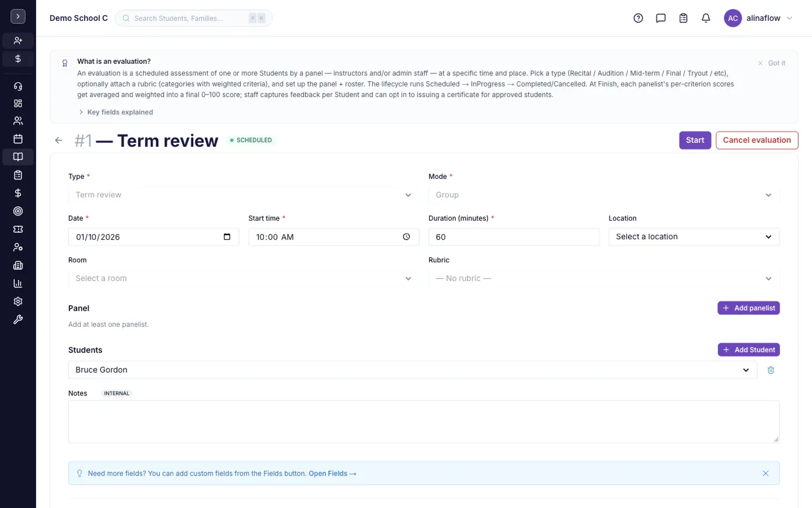Open the Bruce Gordon student dropdown
This screenshot has width=812, height=508.
(412, 370)
